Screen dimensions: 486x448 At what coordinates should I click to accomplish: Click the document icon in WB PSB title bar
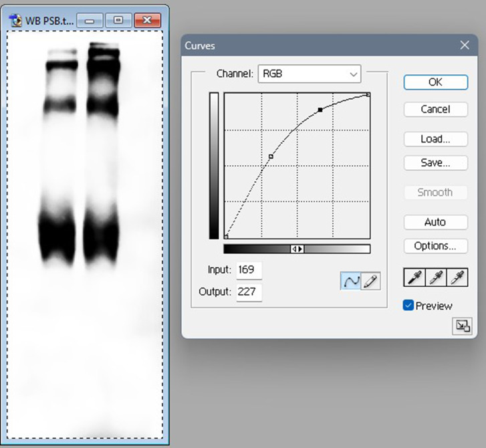[x=16, y=20]
